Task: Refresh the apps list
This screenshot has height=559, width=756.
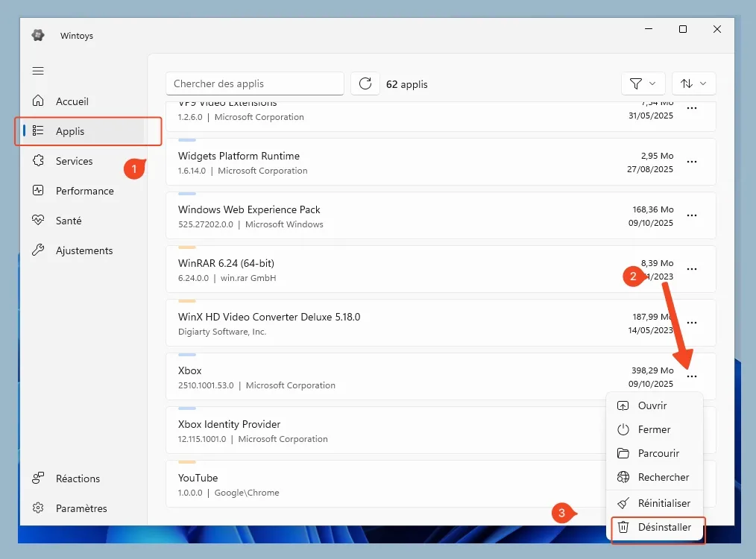Action: tap(365, 83)
